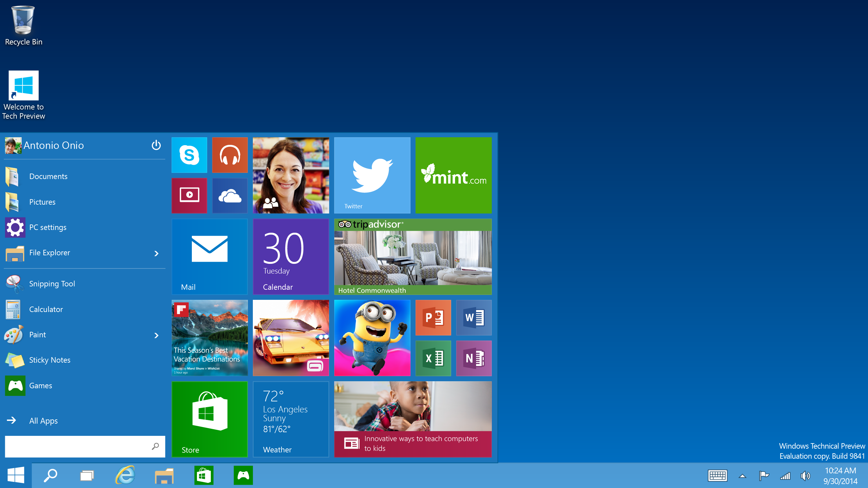Launch Microsoft PowerPoint tile
The height and width of the screenshot is (488, 868).
(x=433, y=318)
